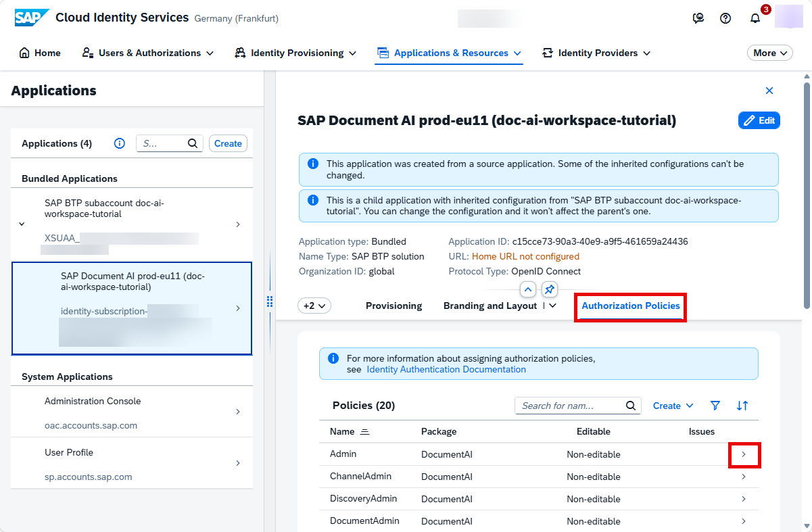Select Administration Console application

132,412
